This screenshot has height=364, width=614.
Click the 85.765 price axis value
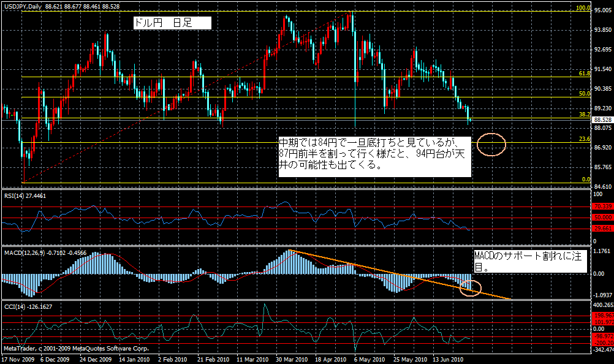[x=603, y=167]
